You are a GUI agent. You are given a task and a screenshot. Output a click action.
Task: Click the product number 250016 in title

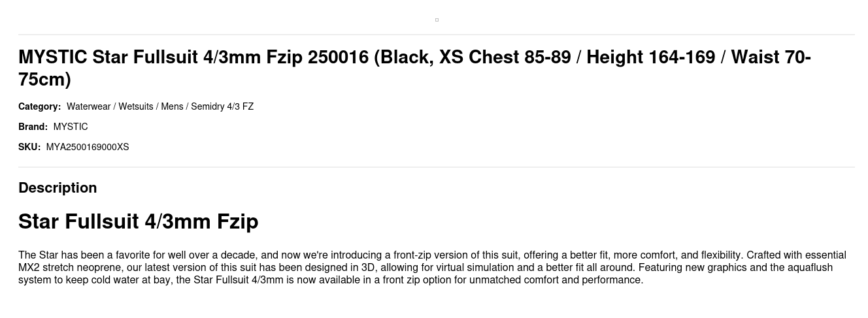[x=338, y=57]
